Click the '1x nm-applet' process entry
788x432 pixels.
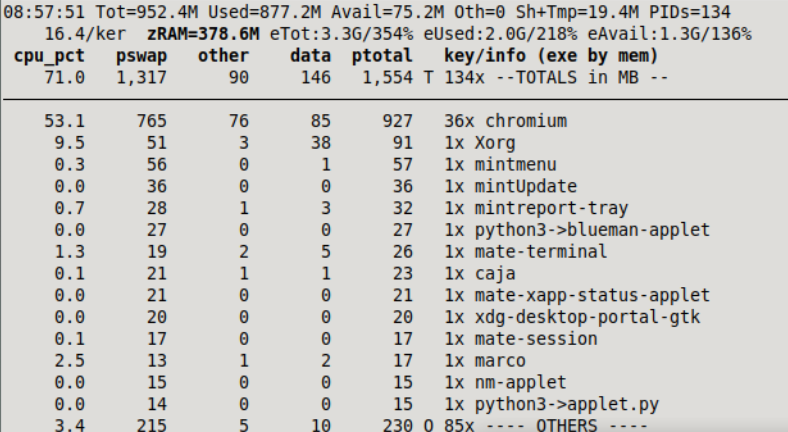pos(505,383)
